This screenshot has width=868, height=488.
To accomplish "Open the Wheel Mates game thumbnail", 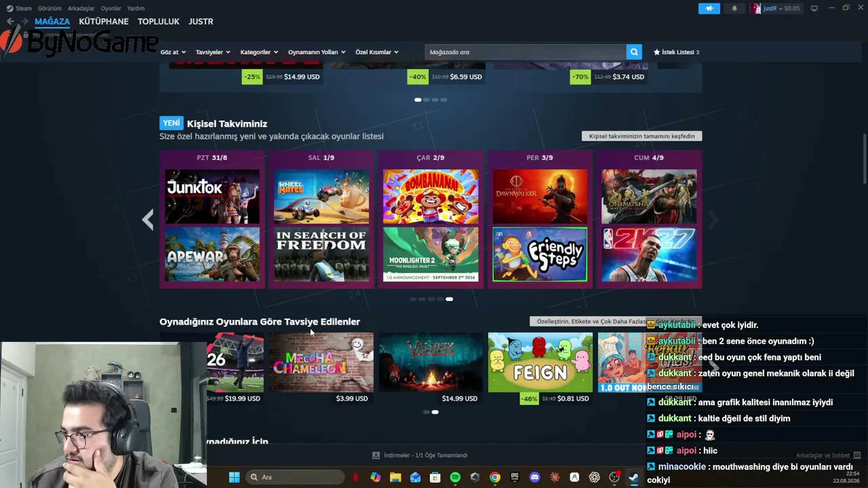I will (x=321, y=197).
